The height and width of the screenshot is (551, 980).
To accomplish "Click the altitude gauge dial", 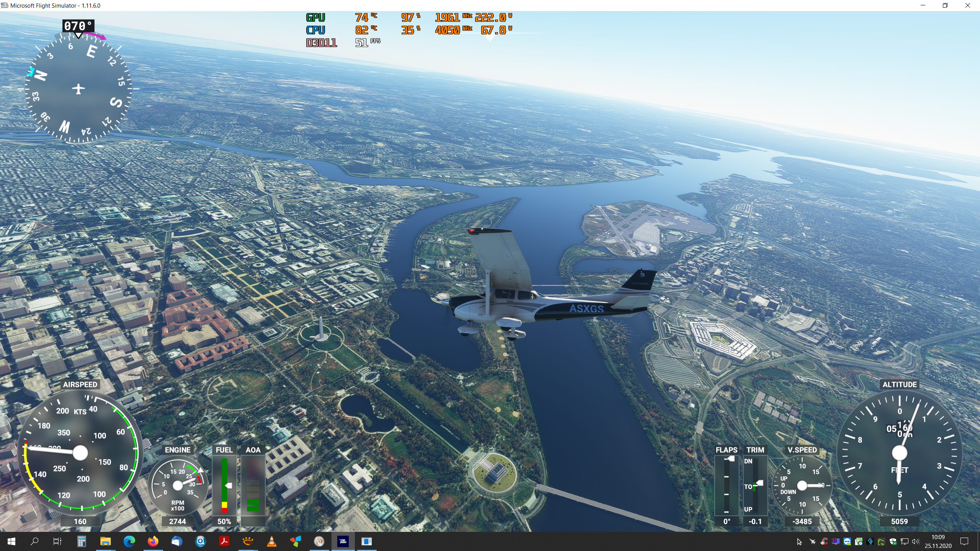I will [899, 453].
